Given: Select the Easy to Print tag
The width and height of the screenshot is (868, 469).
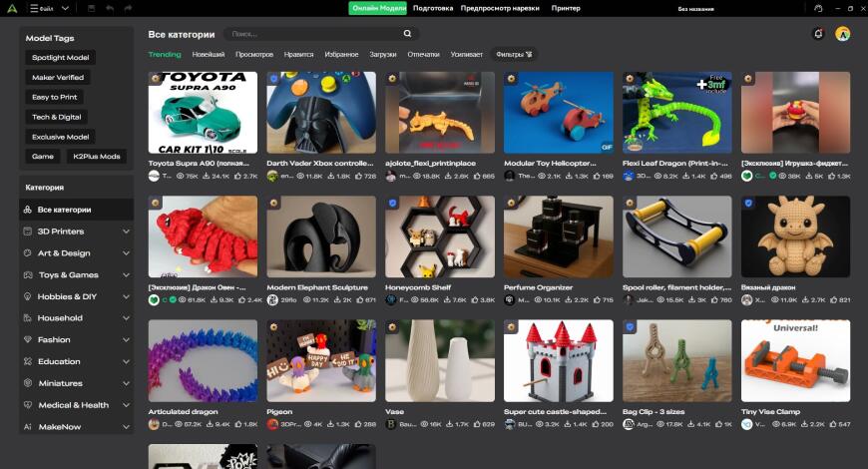Looking at the screenshot, I should pyautogui.click(x=54, y=97).
